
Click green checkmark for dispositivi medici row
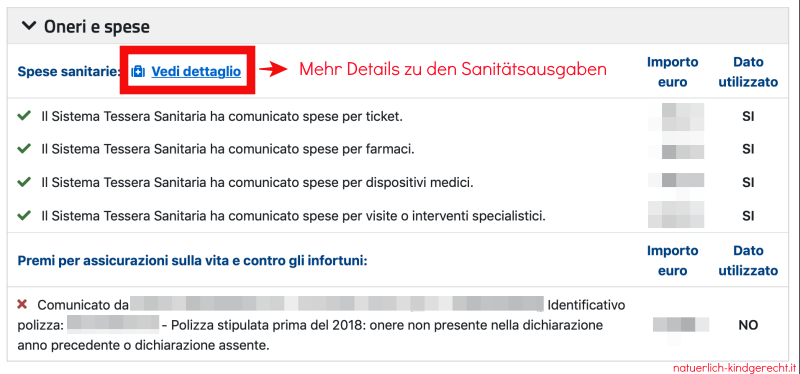click(23, 182)
